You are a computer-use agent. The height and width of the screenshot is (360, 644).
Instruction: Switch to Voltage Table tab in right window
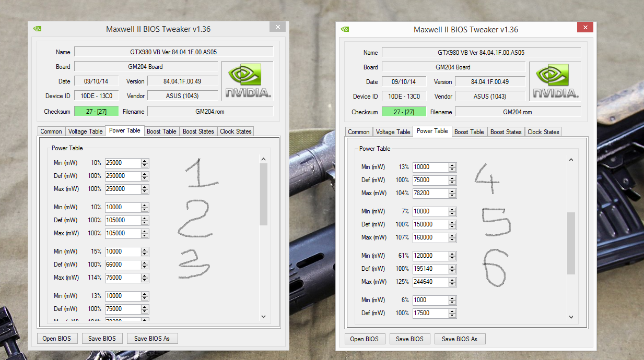[x=393, y=132]
